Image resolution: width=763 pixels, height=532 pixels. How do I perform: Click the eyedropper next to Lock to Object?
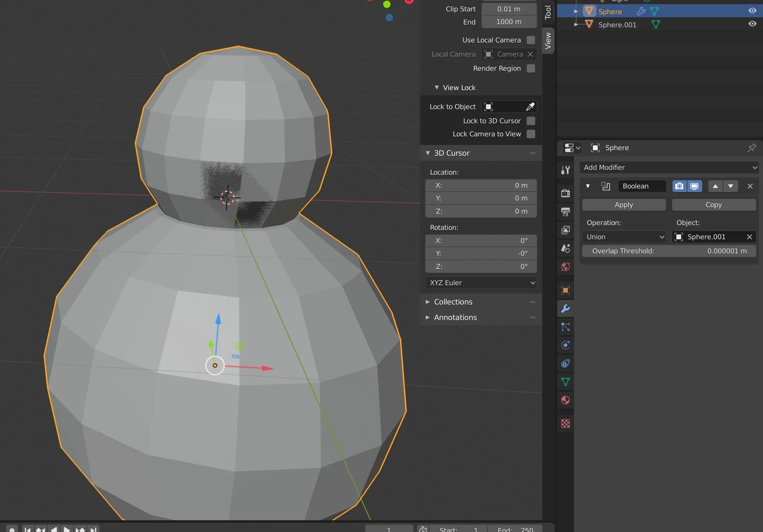click(x=530, y=107)
